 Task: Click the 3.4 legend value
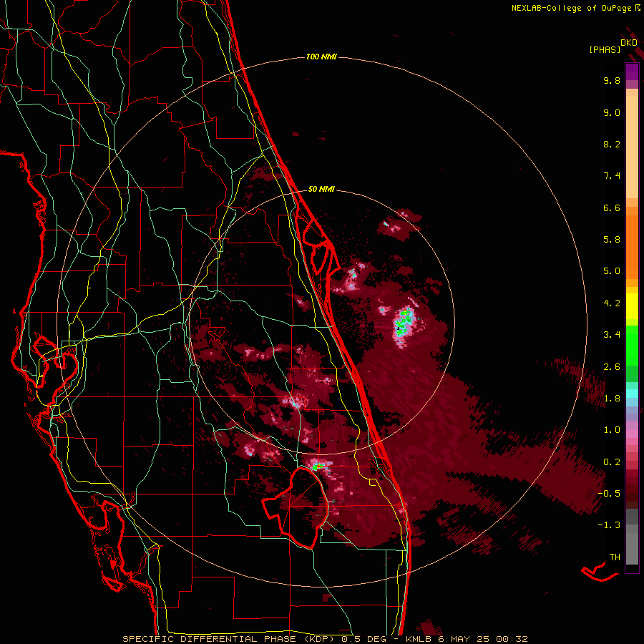[x=612, y=335]
